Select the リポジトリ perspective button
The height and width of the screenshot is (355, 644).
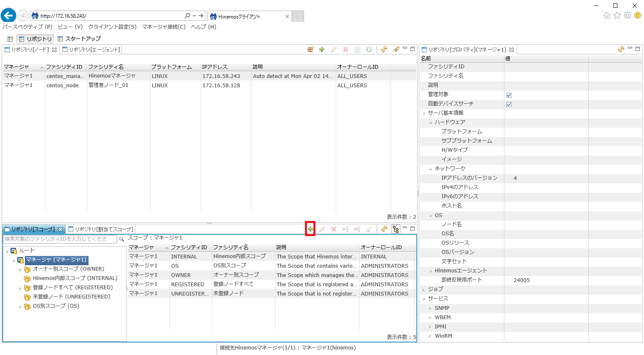pos(35,39)
